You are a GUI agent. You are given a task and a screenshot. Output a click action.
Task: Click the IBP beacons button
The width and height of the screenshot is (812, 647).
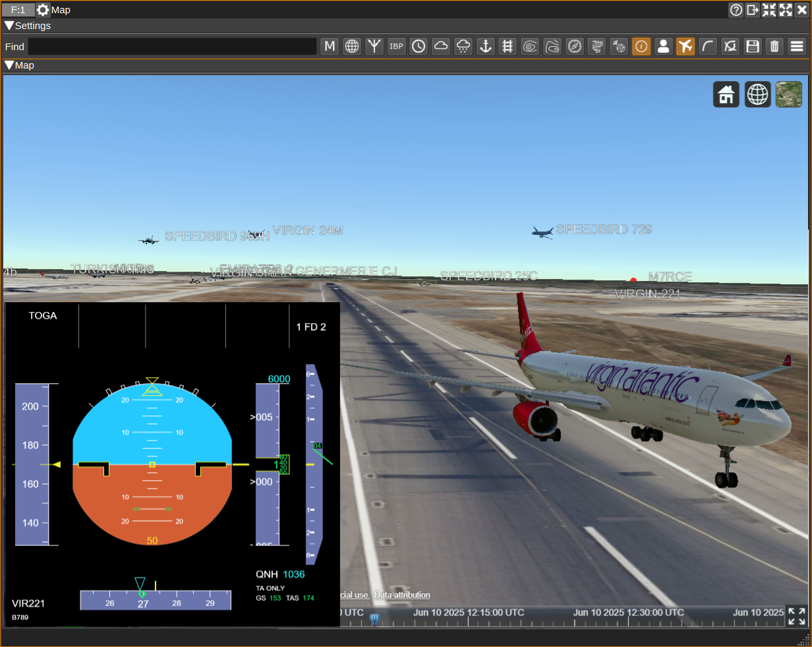coord(396,46)
